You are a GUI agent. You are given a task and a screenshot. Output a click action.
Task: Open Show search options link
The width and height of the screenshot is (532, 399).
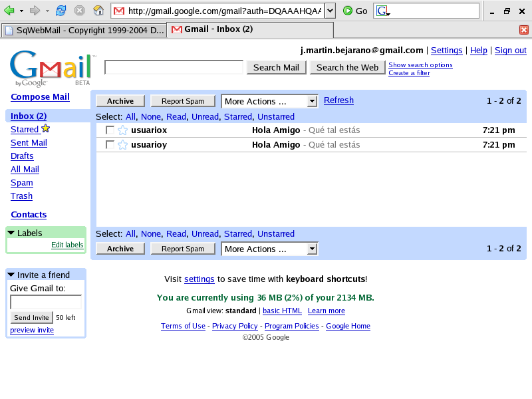click(420, 65)
